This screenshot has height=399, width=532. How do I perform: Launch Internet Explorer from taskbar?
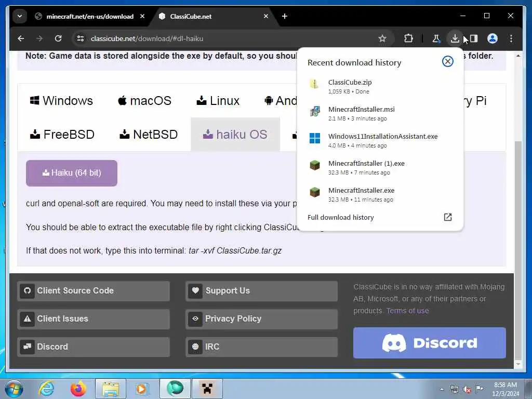pos(46,389)
